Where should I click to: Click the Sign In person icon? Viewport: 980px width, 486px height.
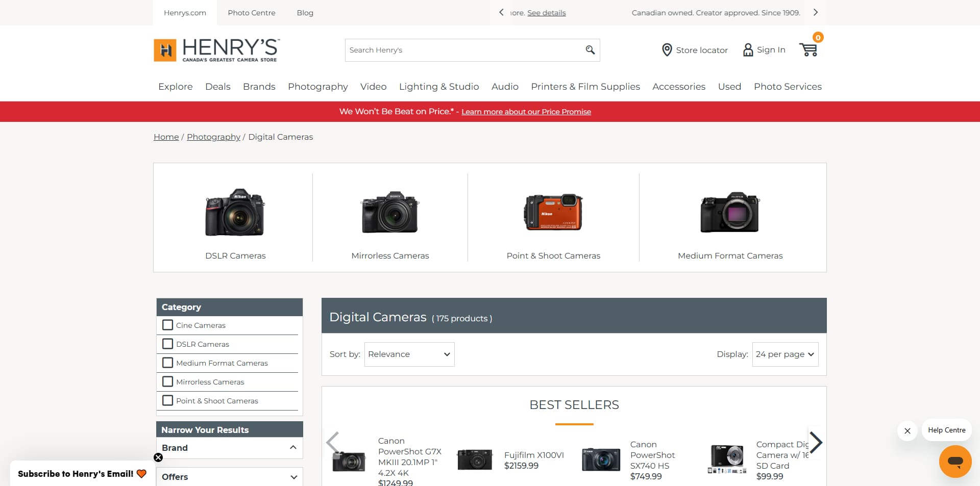(x=748, y=50)
